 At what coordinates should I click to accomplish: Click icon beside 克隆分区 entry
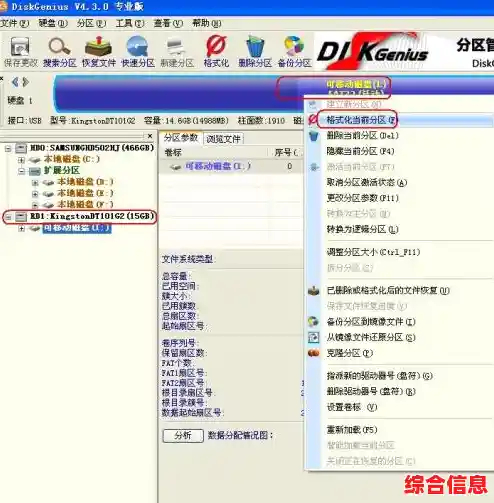pyautogui.click(x=314, y=353)
